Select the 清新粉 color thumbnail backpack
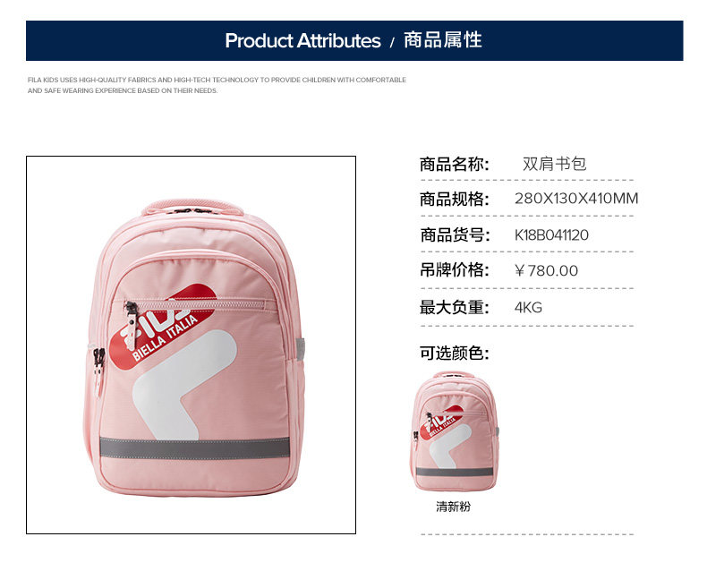The width and height of the screenshot is (707, 588). coord(454,431)
